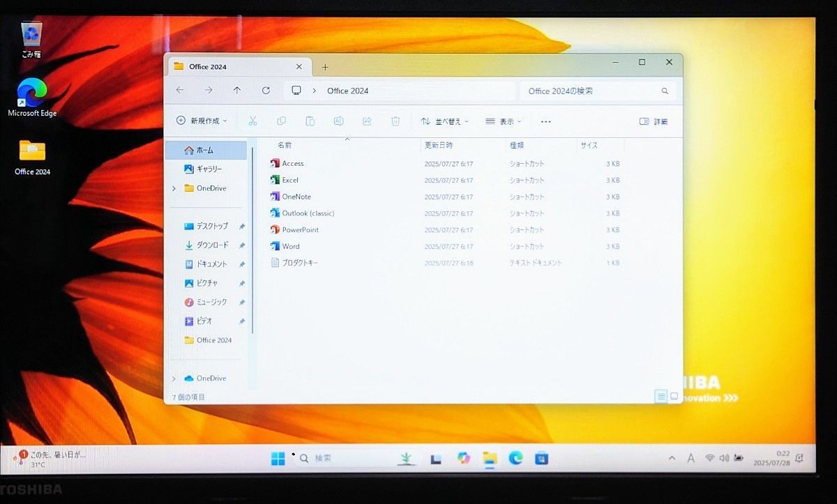The height and width of the screenshot is (504, 837).
Task: Click the Office 2024の検索 search box
Action: 598,91
